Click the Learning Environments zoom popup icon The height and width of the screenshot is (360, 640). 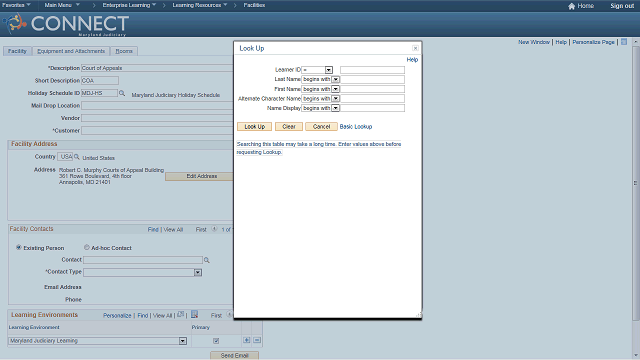(x=180, y=315)
